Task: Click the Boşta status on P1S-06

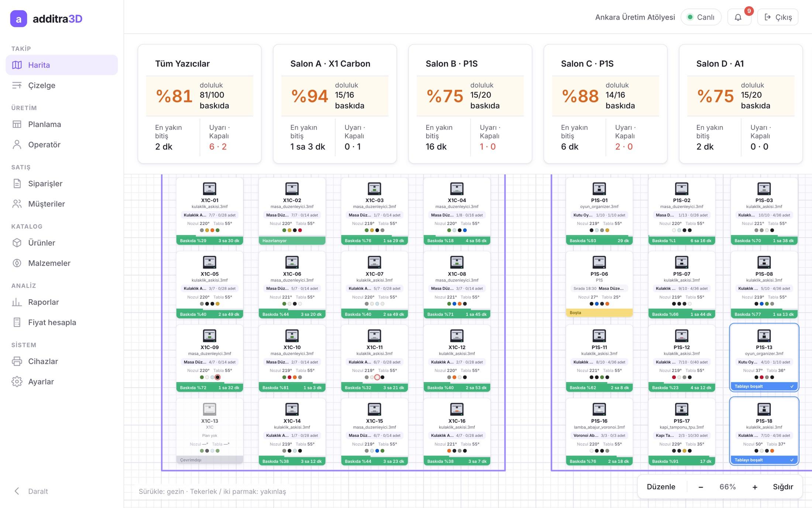Action: tap(599, 313)
